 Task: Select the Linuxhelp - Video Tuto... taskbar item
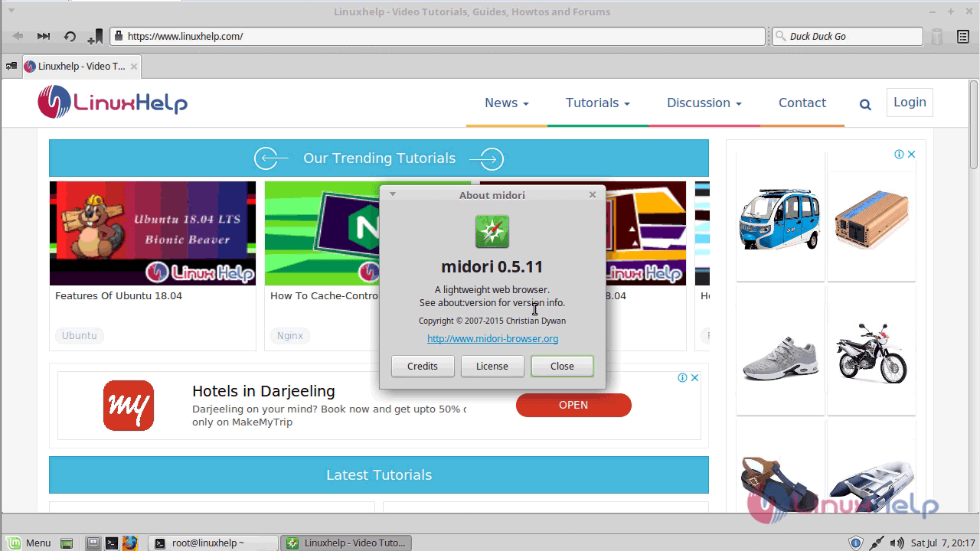pyautogui.click(x=346, y=543)
